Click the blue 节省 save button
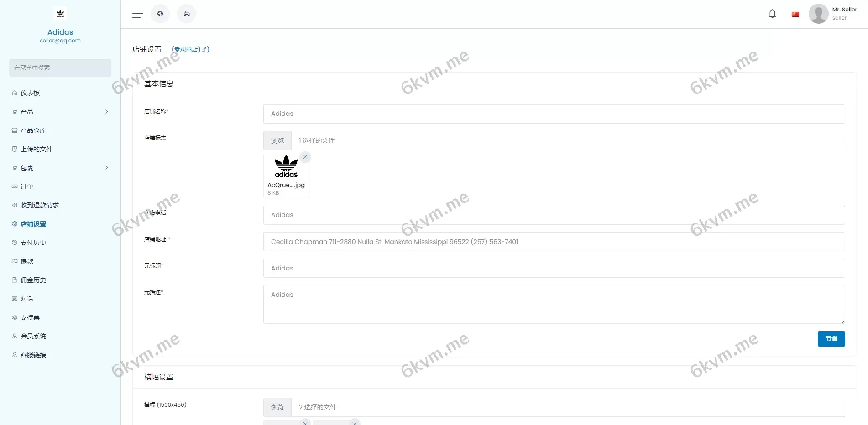This screenshot has height=425, width=868. (x=831, y=339)
